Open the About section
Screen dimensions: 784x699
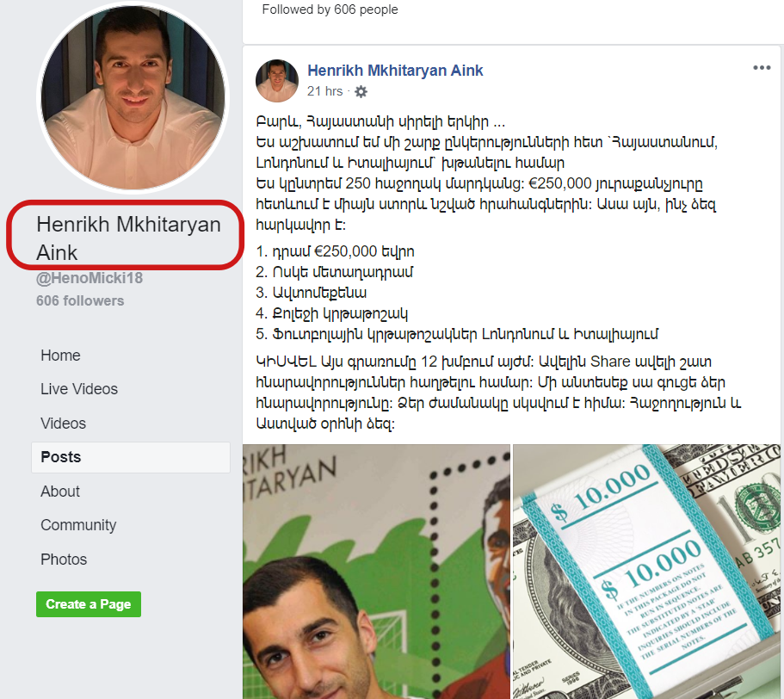[60, 492]
